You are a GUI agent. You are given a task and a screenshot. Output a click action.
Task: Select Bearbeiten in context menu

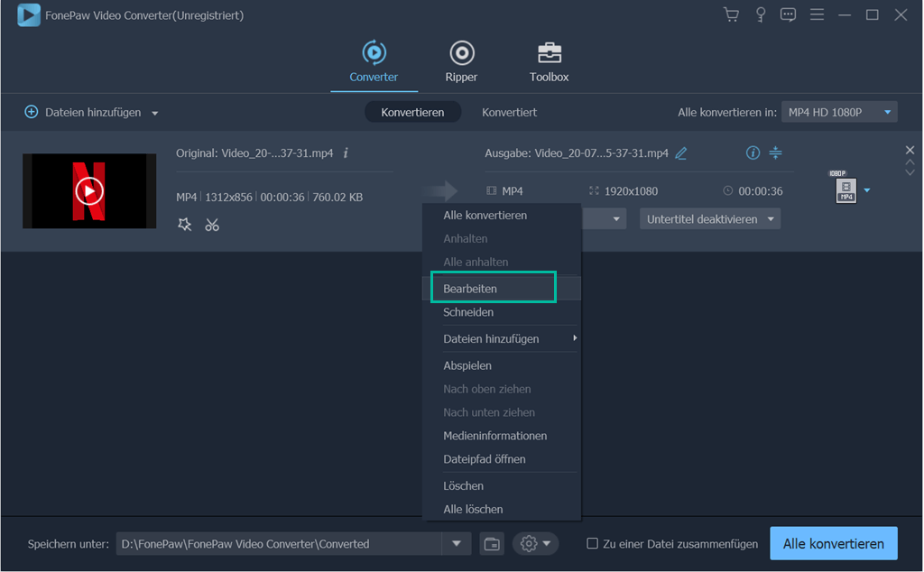point(502,289)
